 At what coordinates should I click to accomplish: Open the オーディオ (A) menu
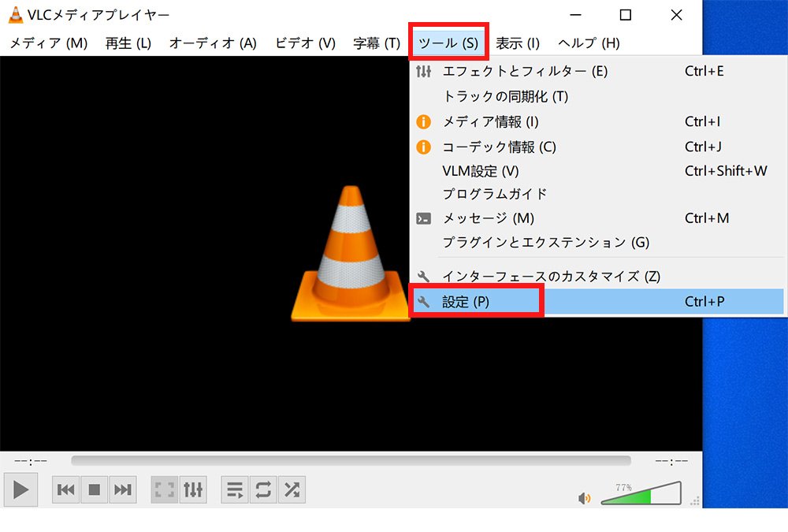[213, 43]
